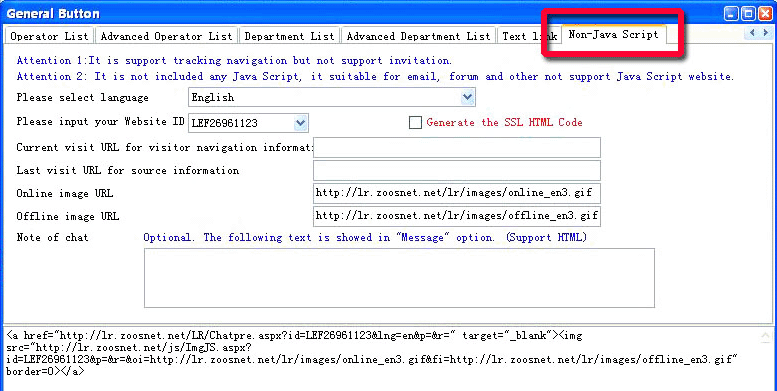
Task: Click the 'Attention 2' notice text
Action: 375,76
